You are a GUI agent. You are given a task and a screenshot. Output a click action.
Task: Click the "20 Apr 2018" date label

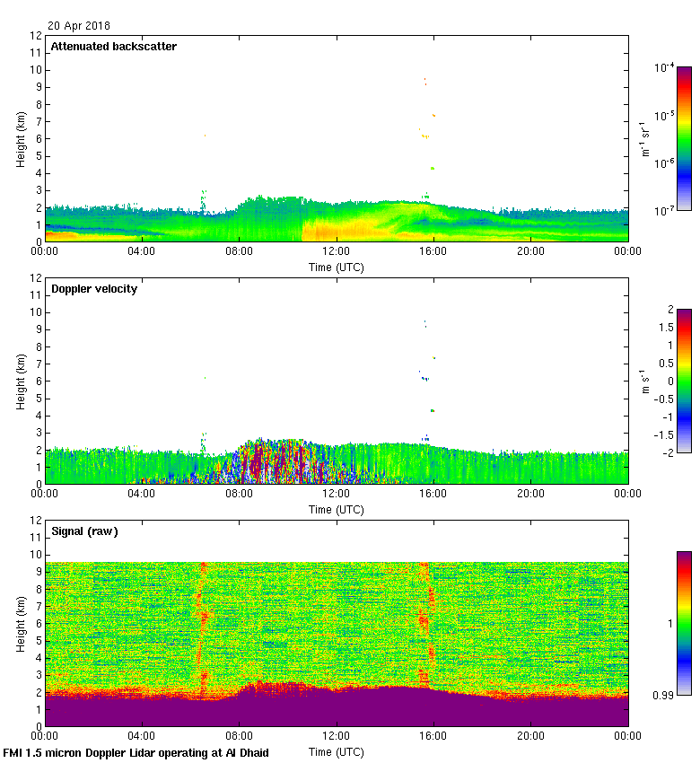click(79, 26)
